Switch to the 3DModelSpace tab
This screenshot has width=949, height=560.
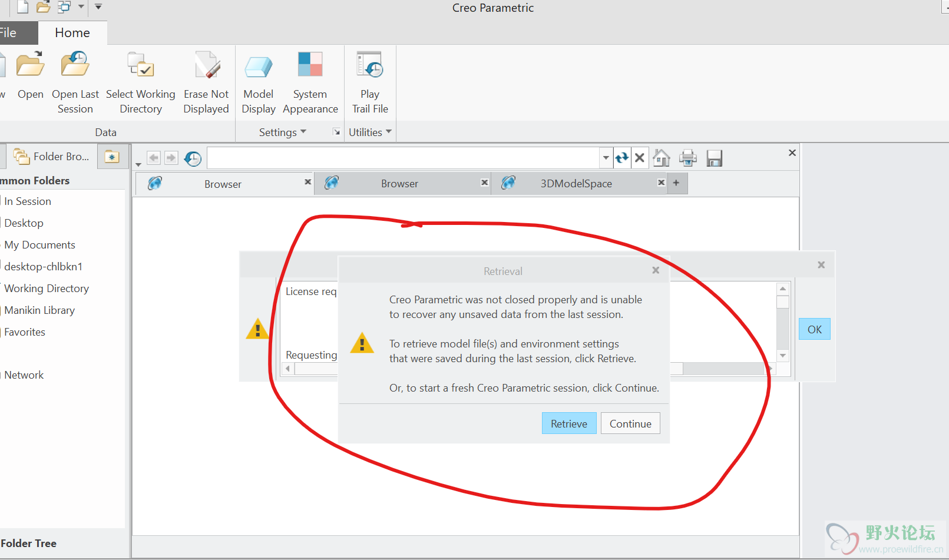point(576,184)
